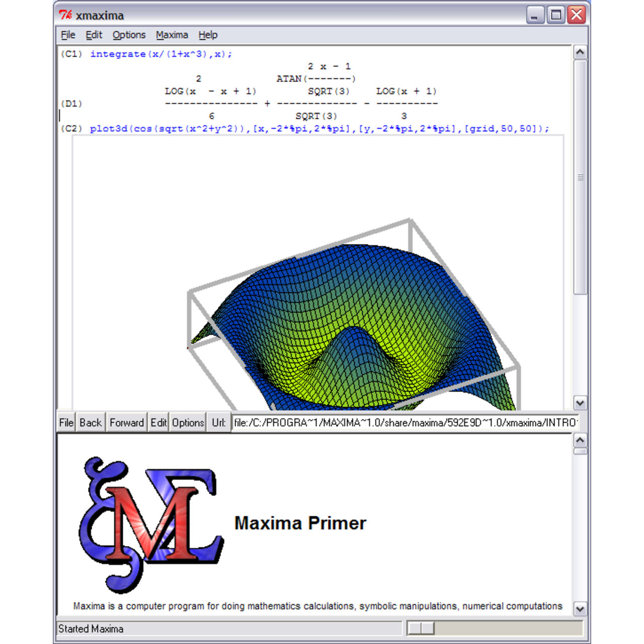
Task: Open the Edit menu in menu bar
Action: [94, 35]
